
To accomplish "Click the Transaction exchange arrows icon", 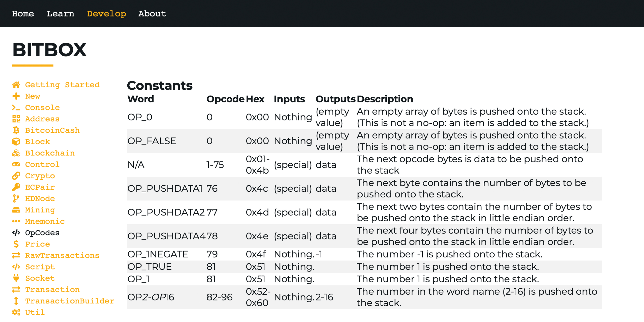I will click(16, 290).
